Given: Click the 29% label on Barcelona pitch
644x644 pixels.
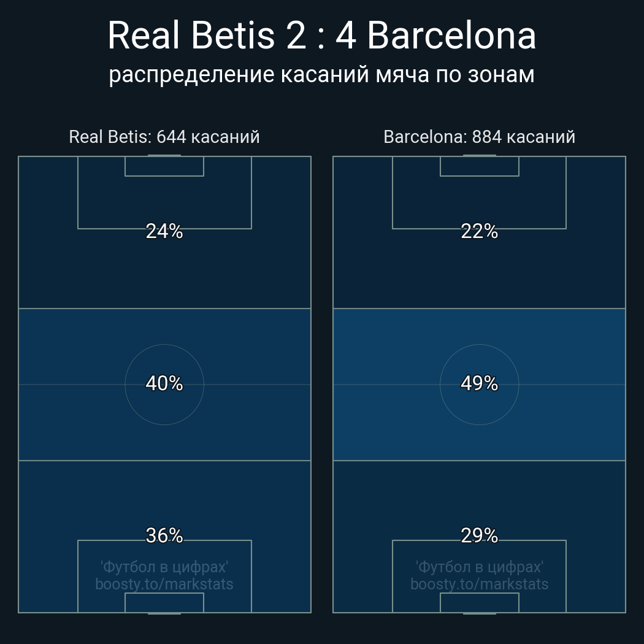Looking at the screenshot, I should pyautogui.click(x=479, y=535).
